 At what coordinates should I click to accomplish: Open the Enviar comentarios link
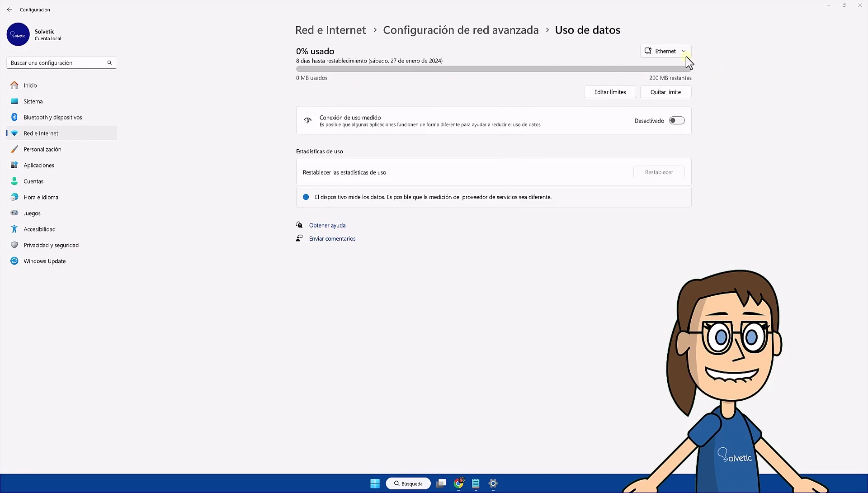(332, 238)
